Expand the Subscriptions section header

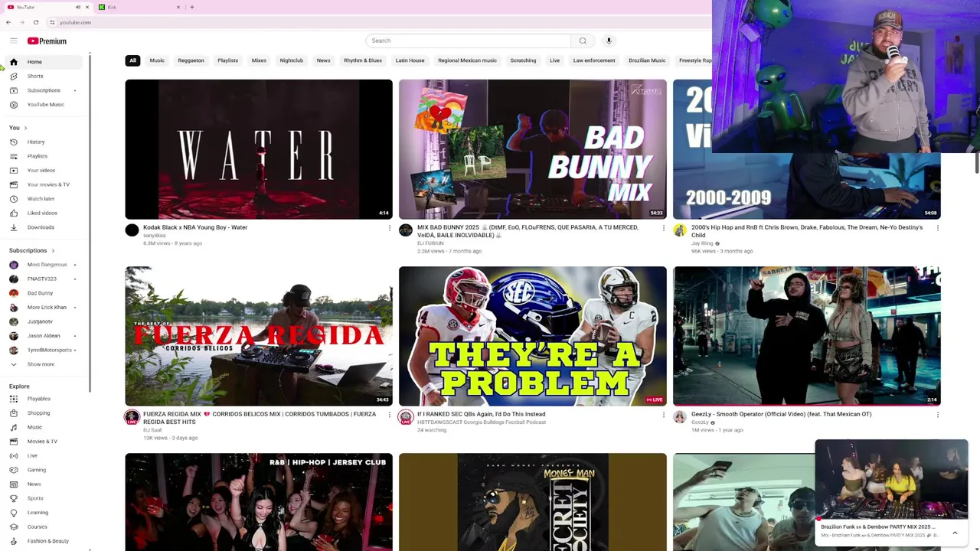[x=31, y=250]
